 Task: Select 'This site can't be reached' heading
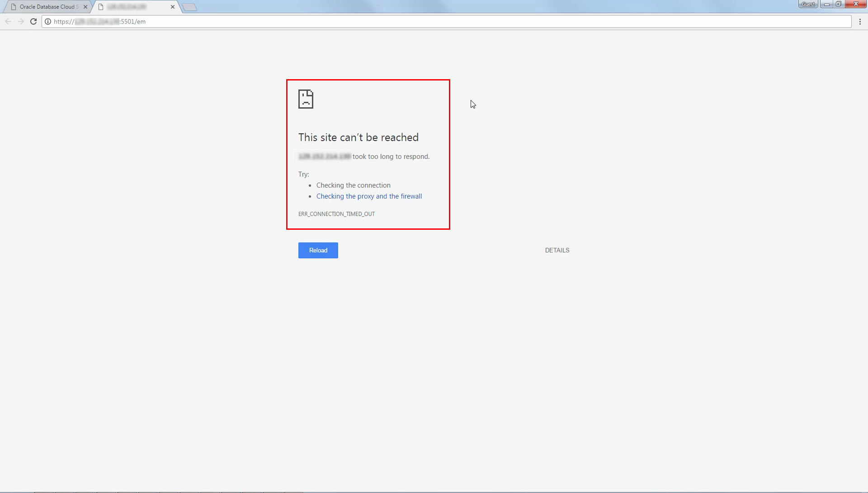pyautogui.click(x=359, y=137)
